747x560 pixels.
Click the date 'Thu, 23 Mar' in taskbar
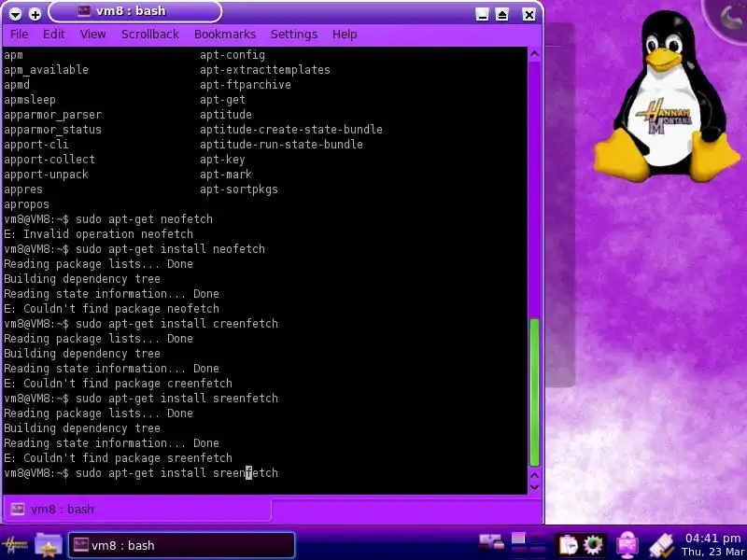point(712,552)
